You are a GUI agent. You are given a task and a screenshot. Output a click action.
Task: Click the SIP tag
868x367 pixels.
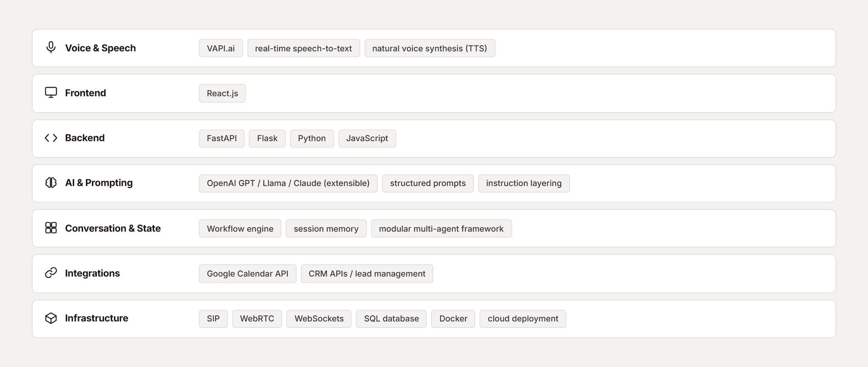click(213, 319)
